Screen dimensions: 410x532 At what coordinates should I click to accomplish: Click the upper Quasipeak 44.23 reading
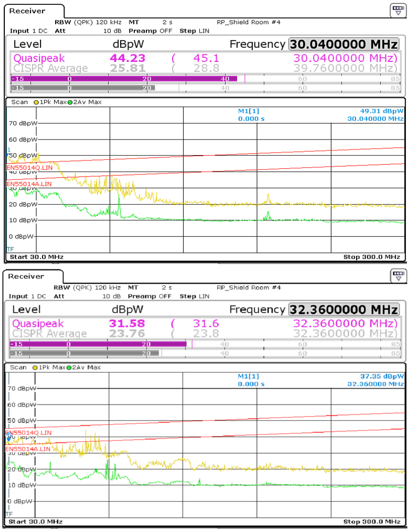pos(128,58)
